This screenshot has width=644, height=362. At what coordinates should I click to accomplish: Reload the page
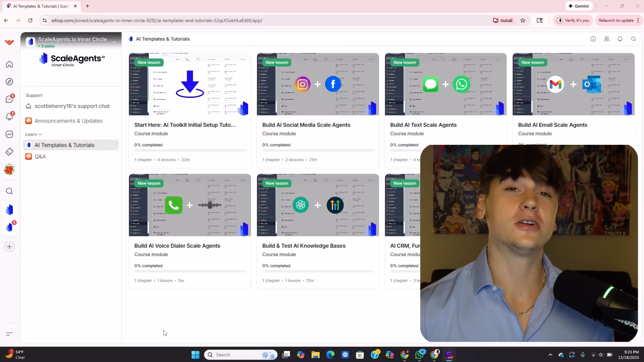[30, 20]
